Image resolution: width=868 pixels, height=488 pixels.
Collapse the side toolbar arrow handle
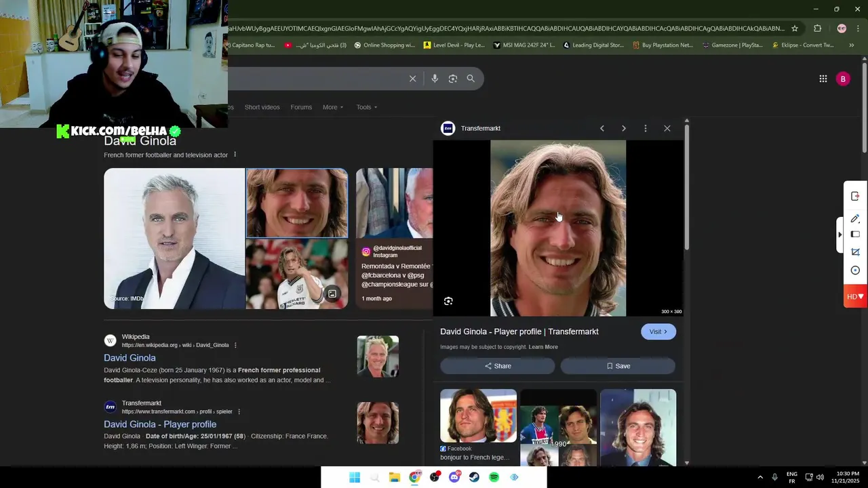840,235
